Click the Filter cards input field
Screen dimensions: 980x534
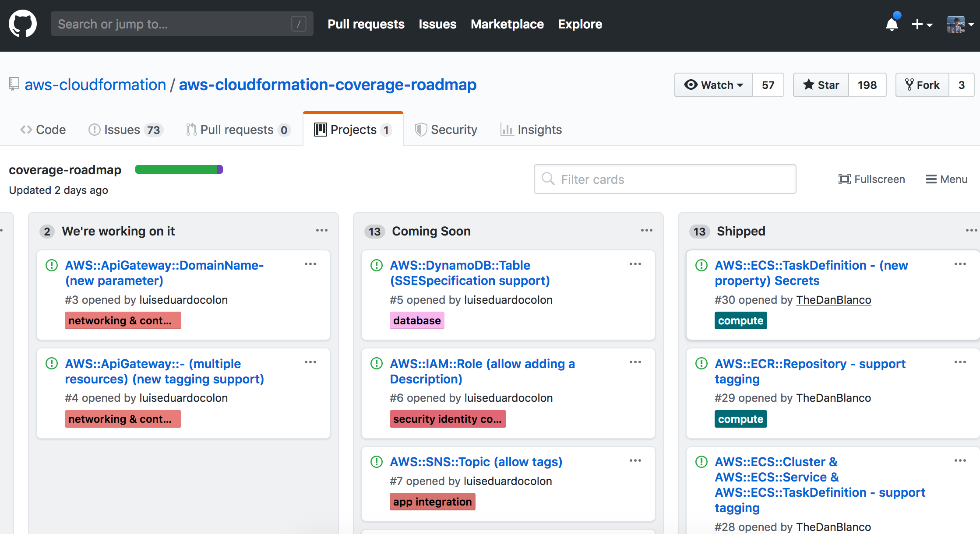click(665, 179)
